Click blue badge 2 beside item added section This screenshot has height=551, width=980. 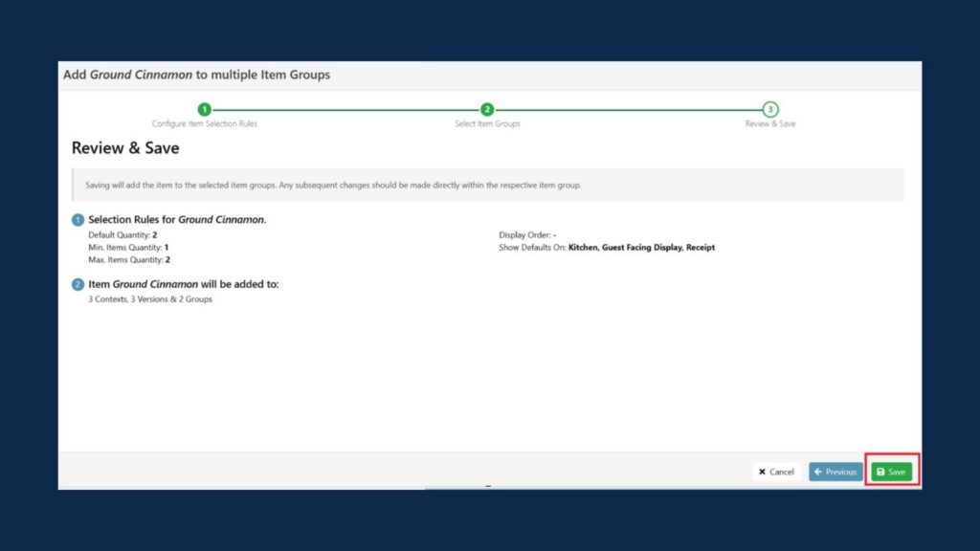[78, 285]
